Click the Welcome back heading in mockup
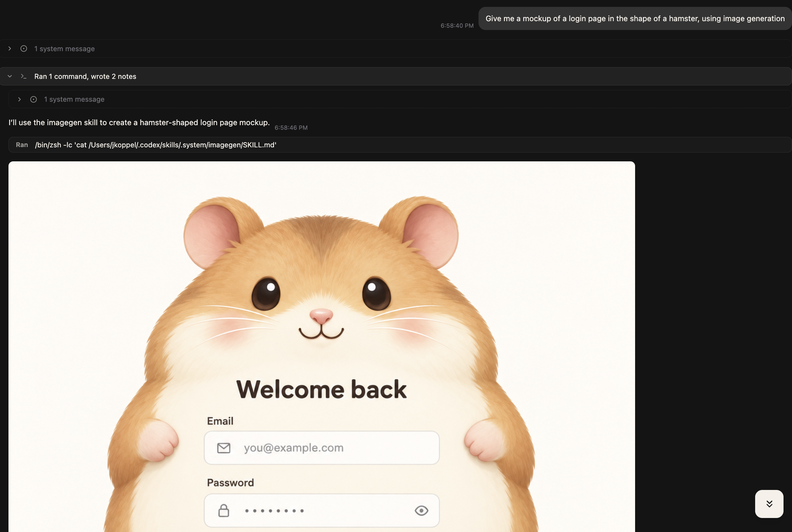The width and height of the screenshot is (792, 532). point(322,389)
